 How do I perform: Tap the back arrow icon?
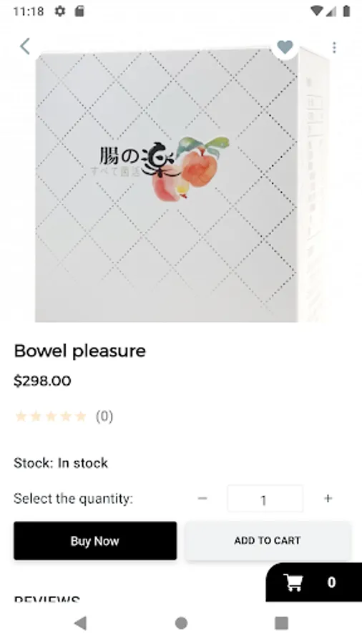pyautogui.click(x=25, y=46)
